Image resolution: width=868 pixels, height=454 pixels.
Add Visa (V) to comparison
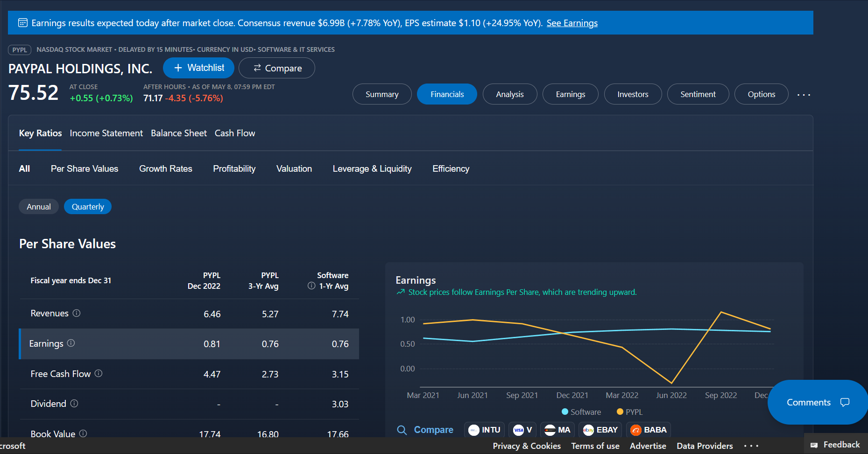pyautogui.click(x=522, y=430)
